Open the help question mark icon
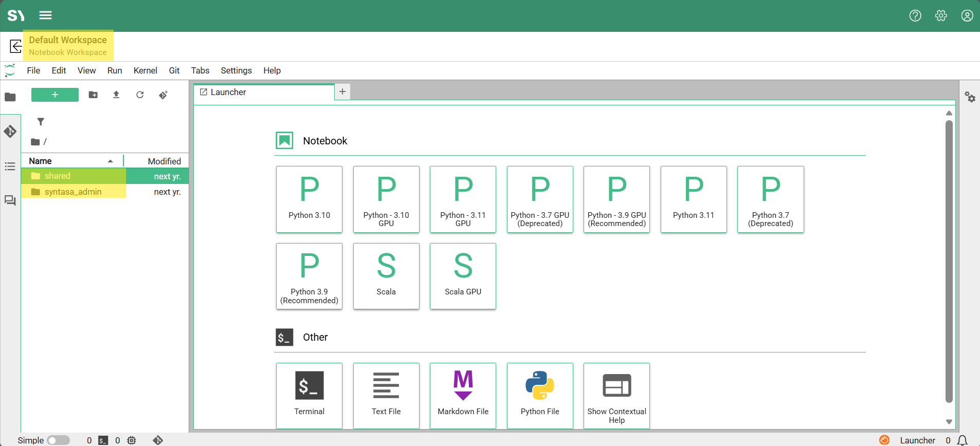The width and height of the screenshot is (980, 446). [915, 16]
